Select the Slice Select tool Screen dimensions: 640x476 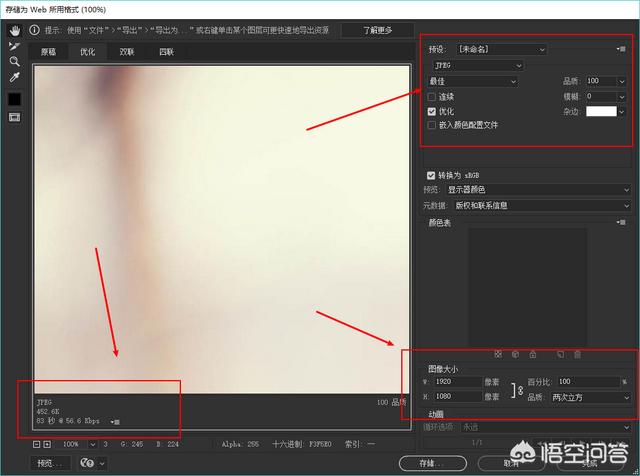[x=14, y=46]
